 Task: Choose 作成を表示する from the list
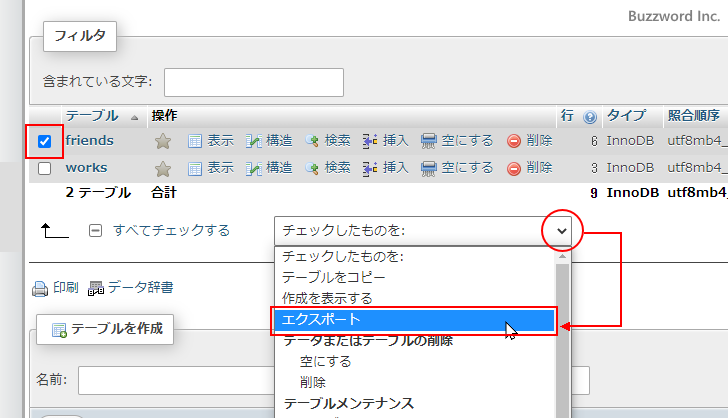(x=415, y=298)
